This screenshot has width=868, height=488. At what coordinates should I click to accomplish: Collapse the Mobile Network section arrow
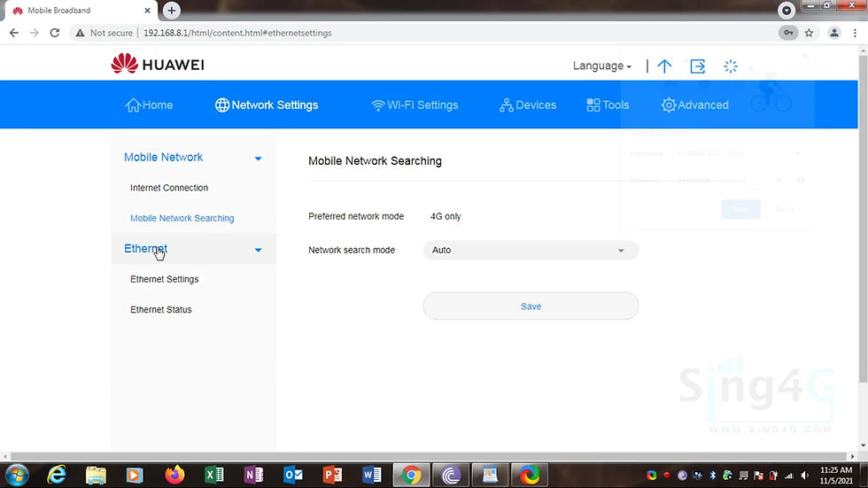click(x=258, y=159)
